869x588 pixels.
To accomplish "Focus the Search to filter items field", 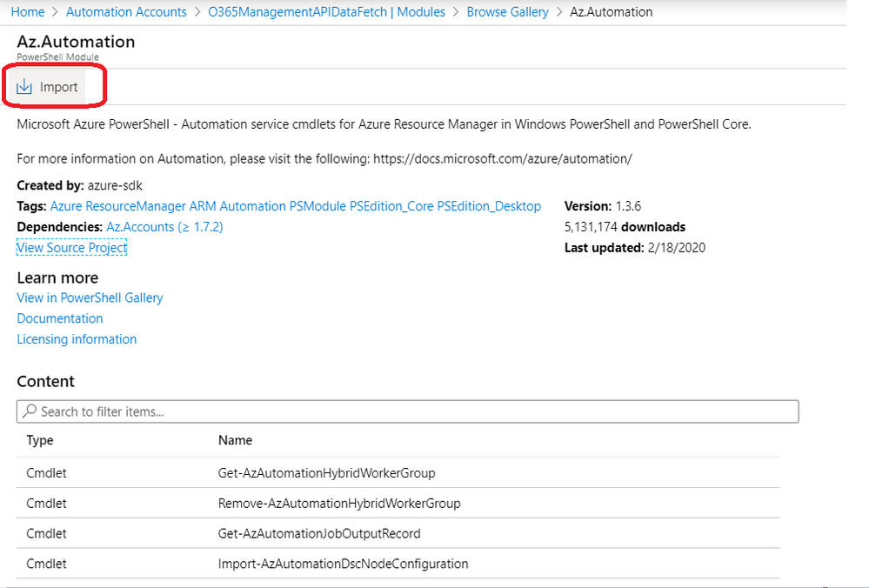I will (407, 411).
